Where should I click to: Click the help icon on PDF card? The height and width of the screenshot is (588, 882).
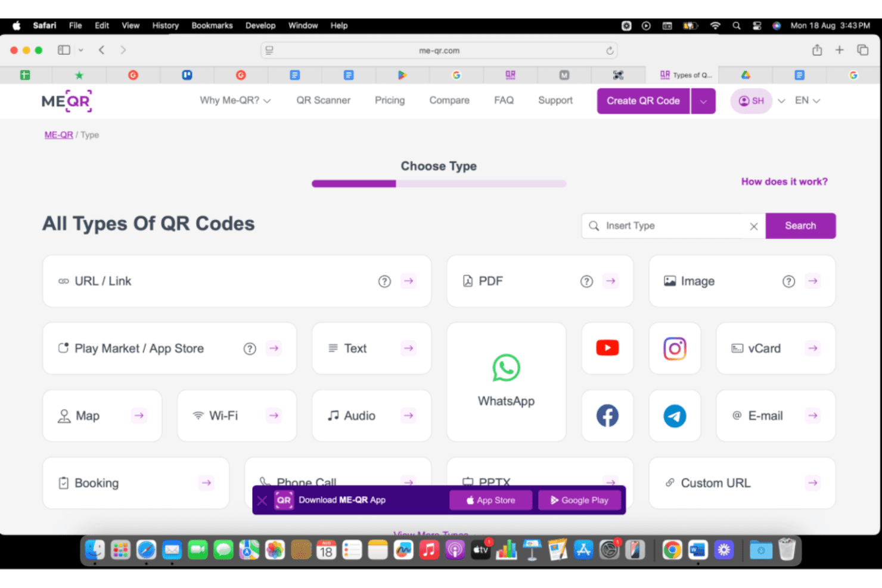coord(586,281)
